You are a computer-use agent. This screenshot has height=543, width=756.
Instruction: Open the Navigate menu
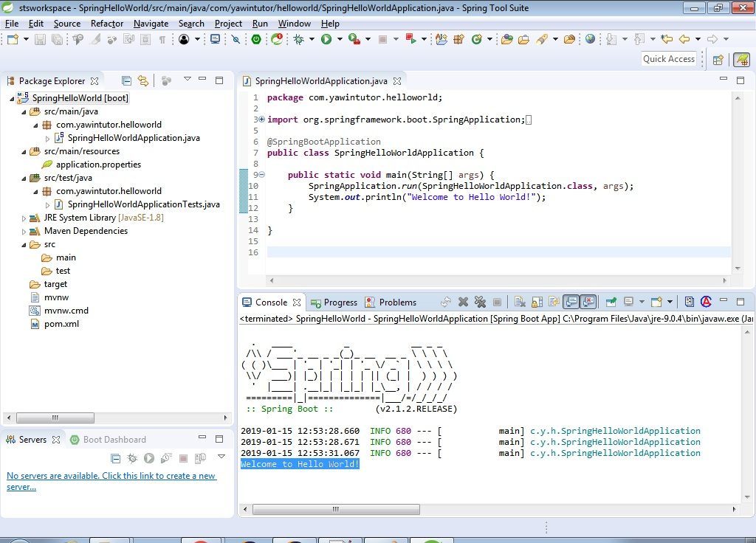[x=151, y=23]
